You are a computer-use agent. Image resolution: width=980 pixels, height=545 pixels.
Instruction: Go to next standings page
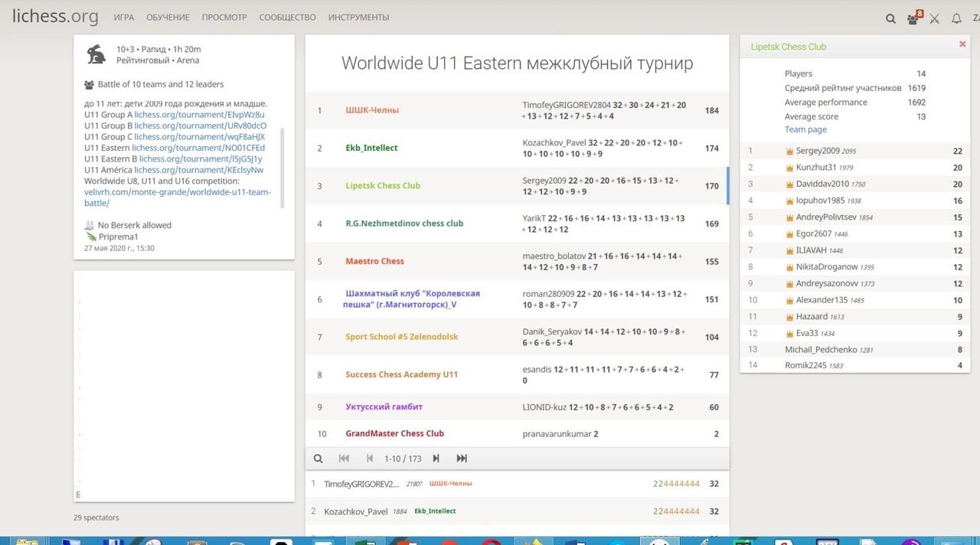[x=436, y=459]
